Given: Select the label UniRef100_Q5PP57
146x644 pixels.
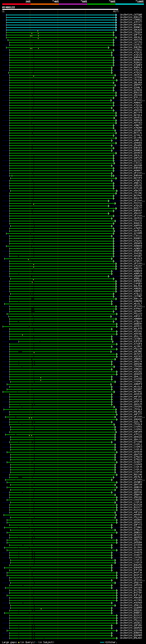Looking at the screenshot, I should tap(131, 85).
